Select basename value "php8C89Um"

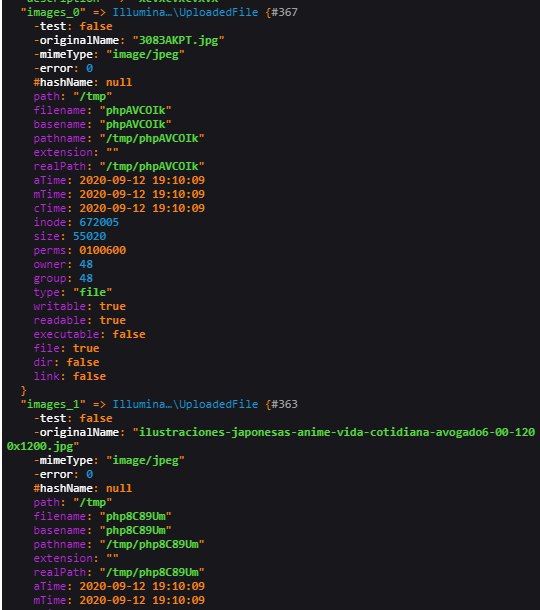click(135, 531)
